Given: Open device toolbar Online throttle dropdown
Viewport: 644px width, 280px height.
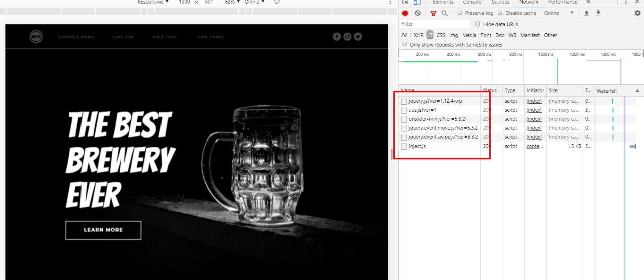Looking at the screenshot, I should (254, 2).
